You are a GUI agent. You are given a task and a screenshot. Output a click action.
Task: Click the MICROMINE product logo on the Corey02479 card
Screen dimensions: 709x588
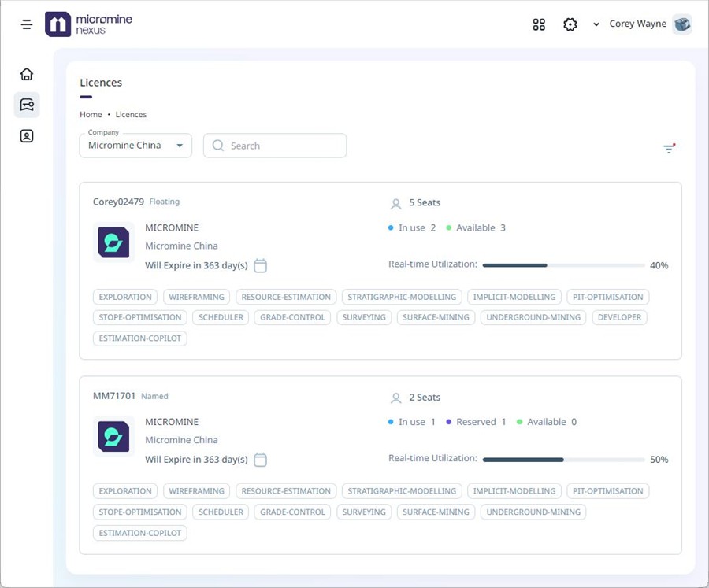point(113,242)
